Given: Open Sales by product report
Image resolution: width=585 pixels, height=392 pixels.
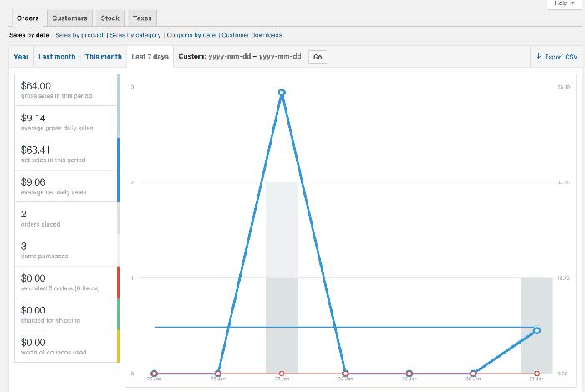Looking at the screenshot, I should pos(81,35).
